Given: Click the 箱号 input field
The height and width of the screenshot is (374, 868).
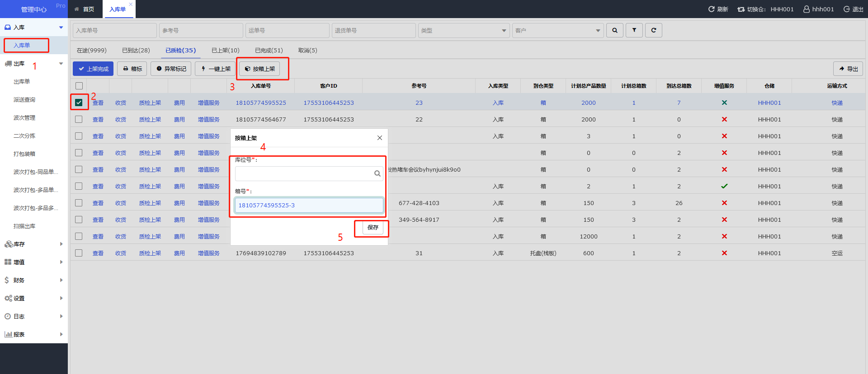Looking at the screenshot, I should tap(309, 205).
